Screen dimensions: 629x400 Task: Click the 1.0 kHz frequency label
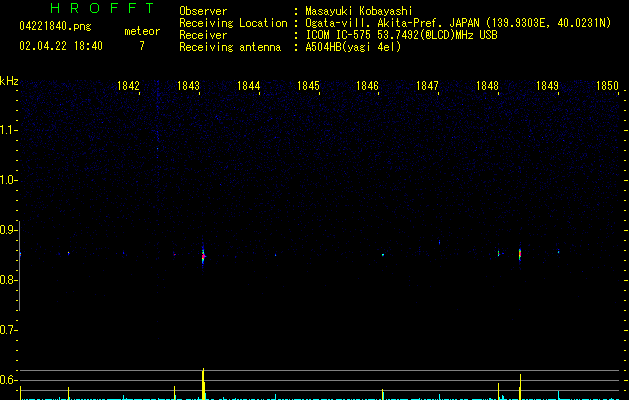(7, 180)
